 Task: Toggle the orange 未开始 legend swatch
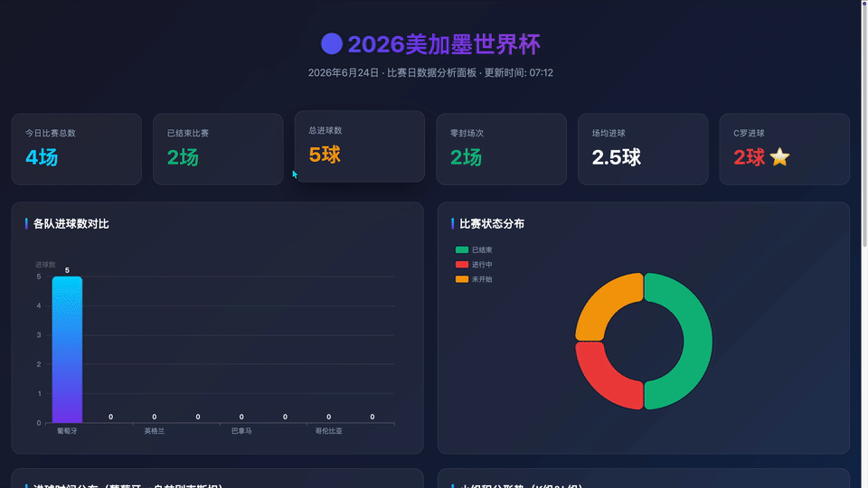click(x=462, y=279)
